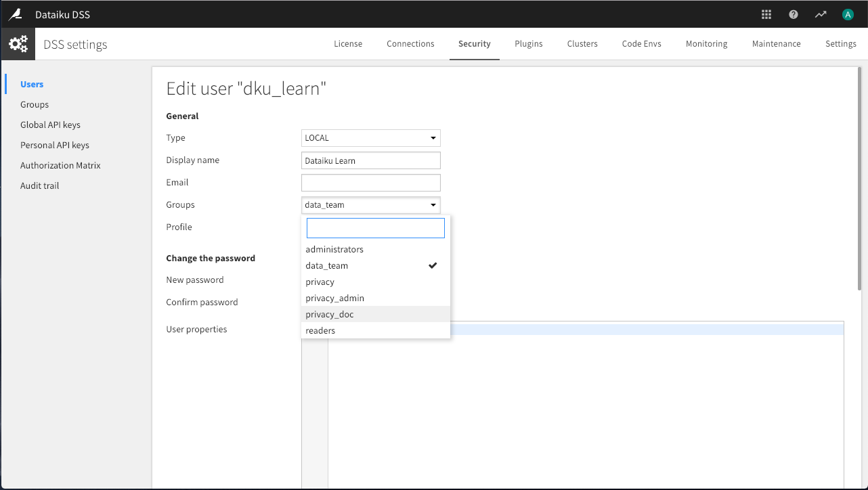Viewport: 868px width, 490px height.
Task: Open the activity trend icon
Action: tap(821, 14)
